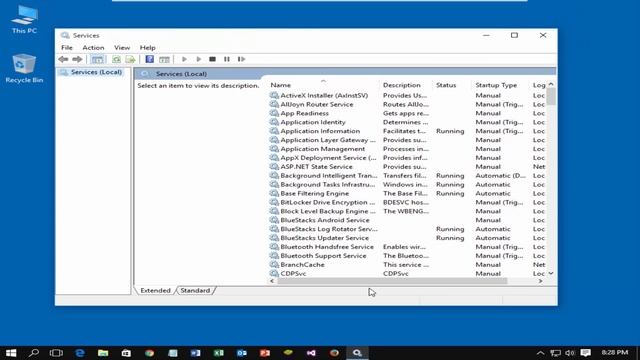Select the Application Identity service

pyautogui.click(x=313, y=122)
